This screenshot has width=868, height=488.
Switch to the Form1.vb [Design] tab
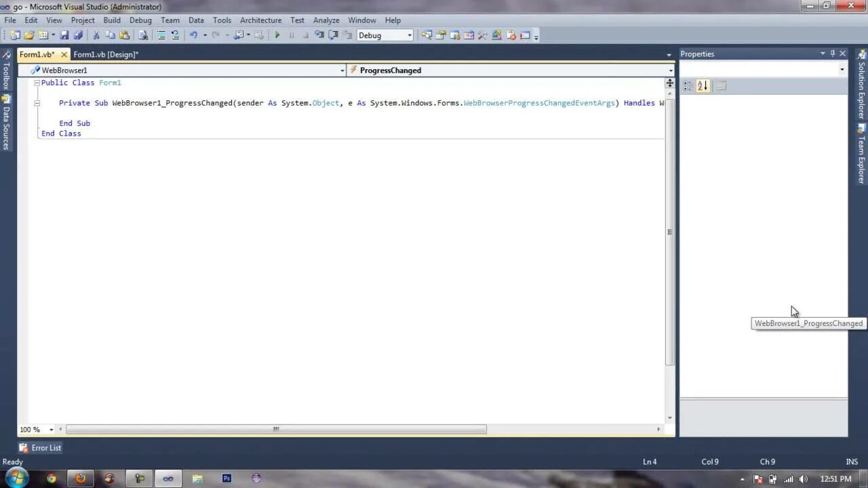(x=105, y=54)
